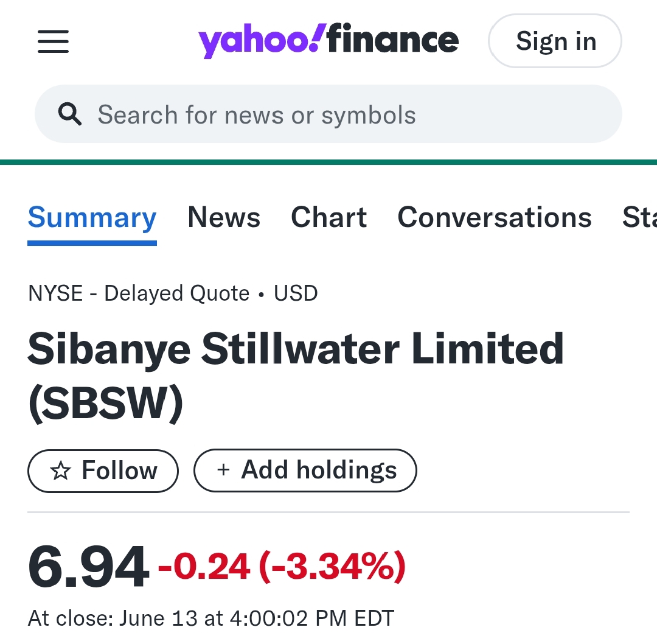Click the Add holdings button text
This screenshot has height=644, width=657.
319,469
